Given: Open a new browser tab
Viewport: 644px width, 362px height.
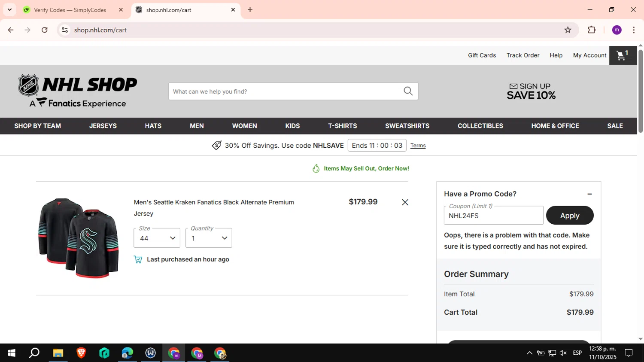Looking at the screenshot, I should (250, 9).
